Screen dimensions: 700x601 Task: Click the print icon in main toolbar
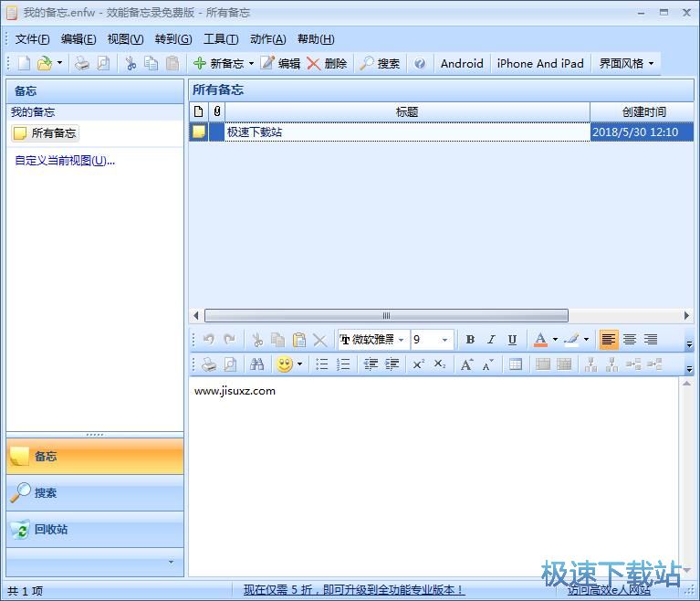pyautogui.click(x=82, y=63)
